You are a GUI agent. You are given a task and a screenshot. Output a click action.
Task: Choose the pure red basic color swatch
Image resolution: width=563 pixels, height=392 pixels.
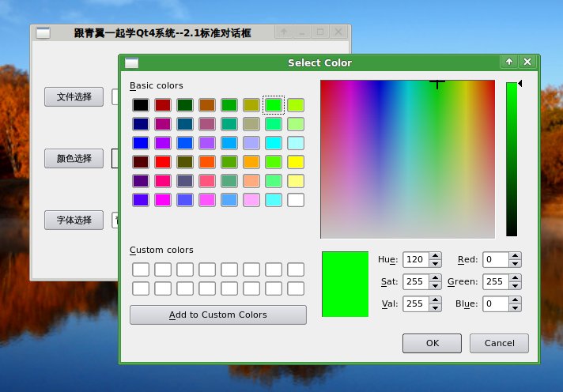[163, 162]
